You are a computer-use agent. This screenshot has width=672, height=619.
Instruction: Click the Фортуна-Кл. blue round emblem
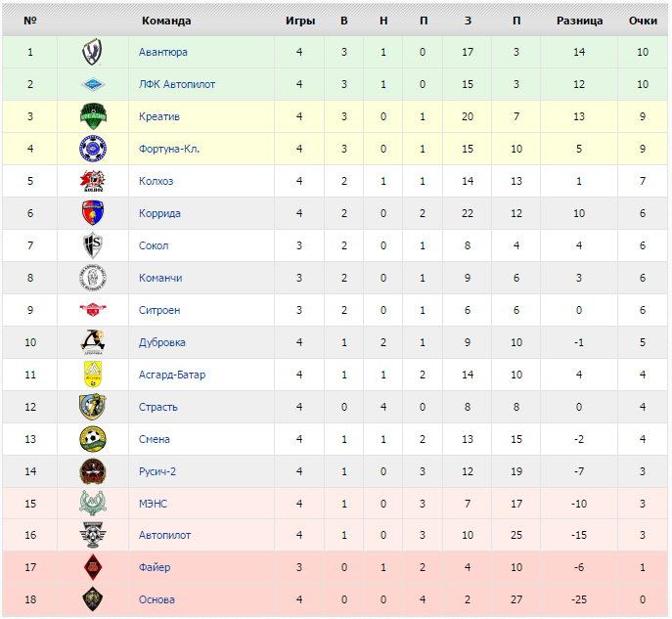click(x=93, y=149)
